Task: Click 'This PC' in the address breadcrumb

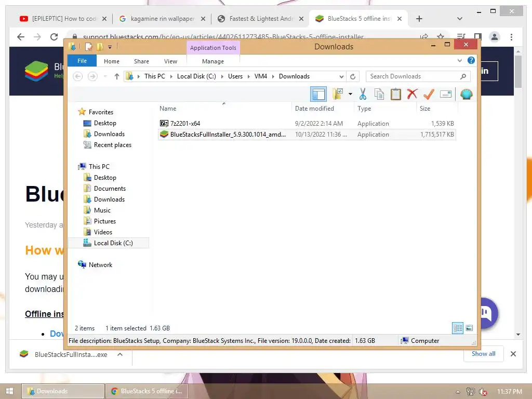Action: tap(155, 76)
